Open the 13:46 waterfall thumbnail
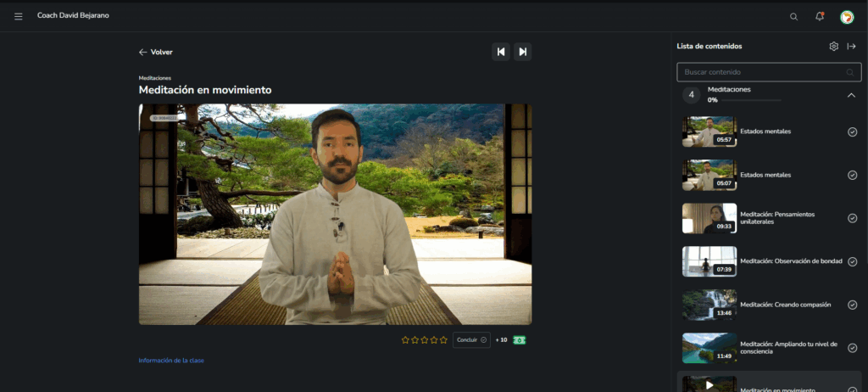The height and width of the screenshot is (392, 868). [709, 305]
